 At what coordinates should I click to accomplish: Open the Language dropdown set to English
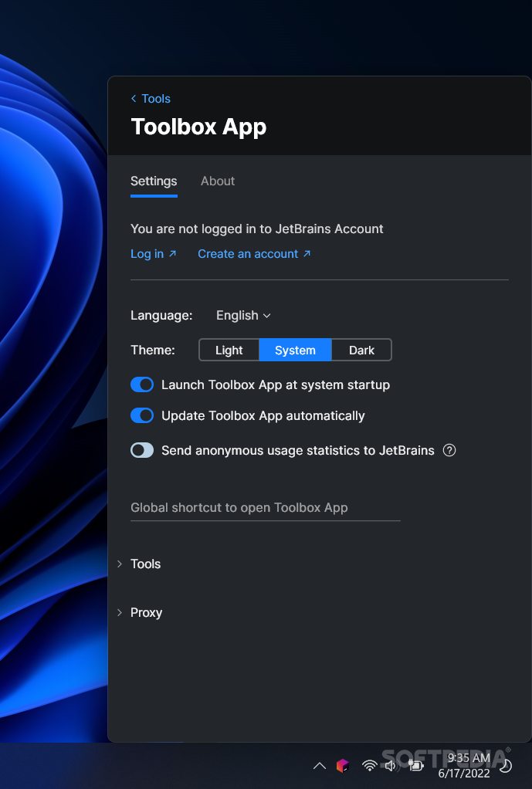pyautogui.click(x=243, y=316)
